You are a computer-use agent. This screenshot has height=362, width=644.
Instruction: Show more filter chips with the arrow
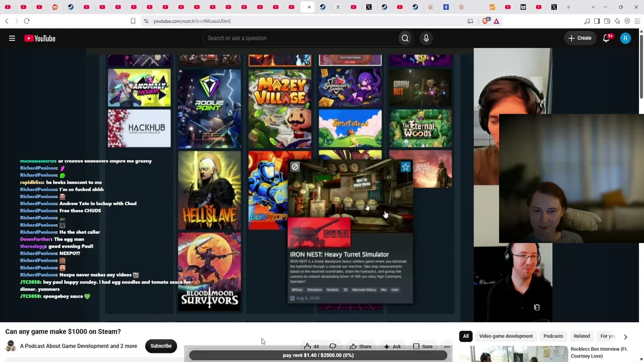625,336
